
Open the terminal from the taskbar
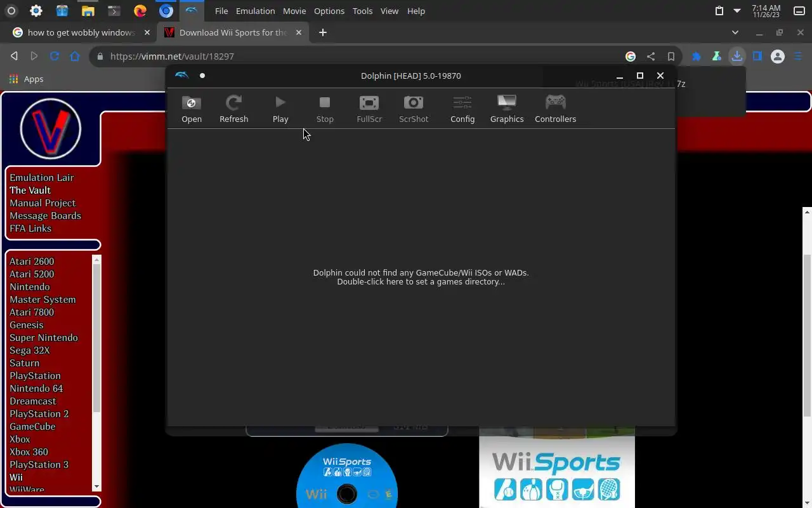(x=114, y=11)
